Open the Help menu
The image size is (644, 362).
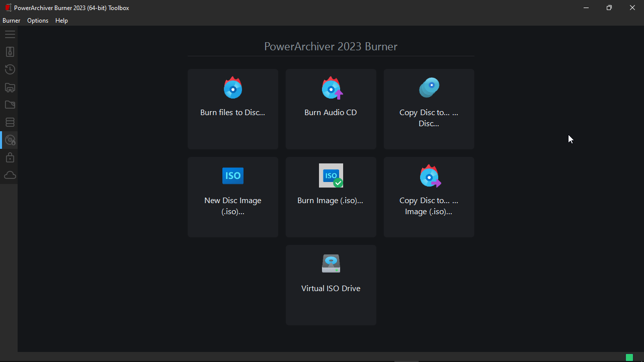click(x=61, y=21)
